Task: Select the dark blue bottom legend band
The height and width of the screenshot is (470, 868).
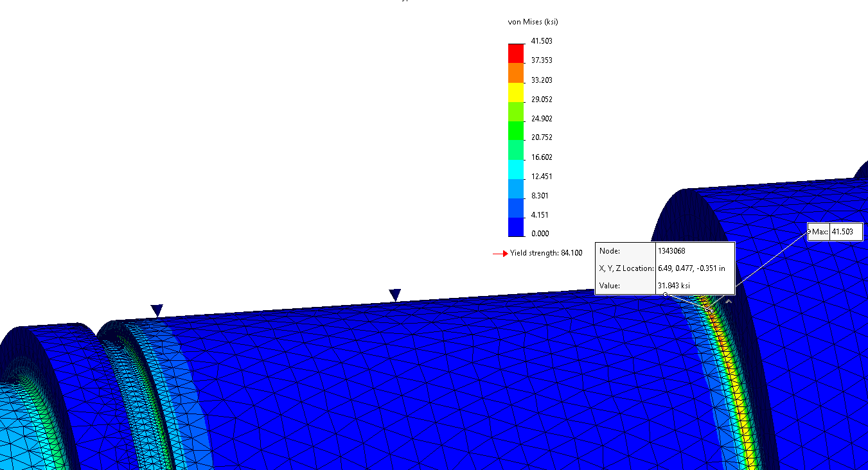Action: point(517,227)
